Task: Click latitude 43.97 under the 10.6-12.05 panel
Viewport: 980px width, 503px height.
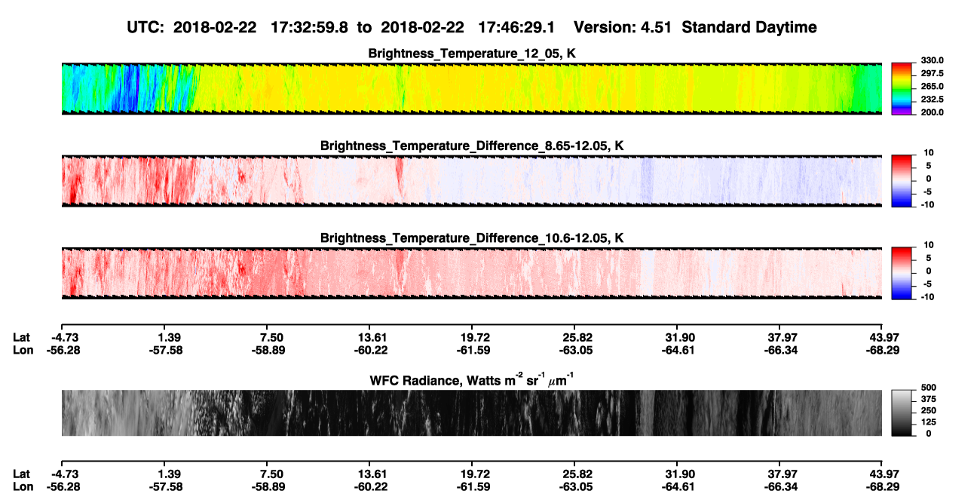Action: 883,337
